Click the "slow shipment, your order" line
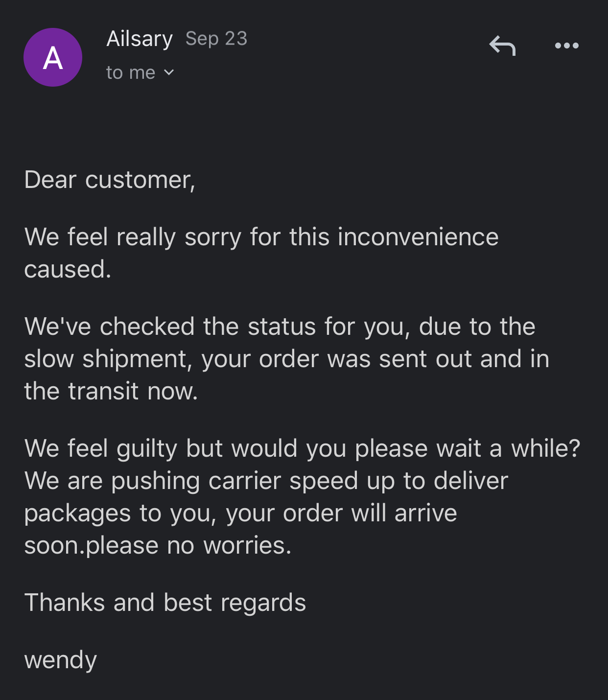Image resolution: width=608 pixels, height=700 pixels. tap(286, 359)
